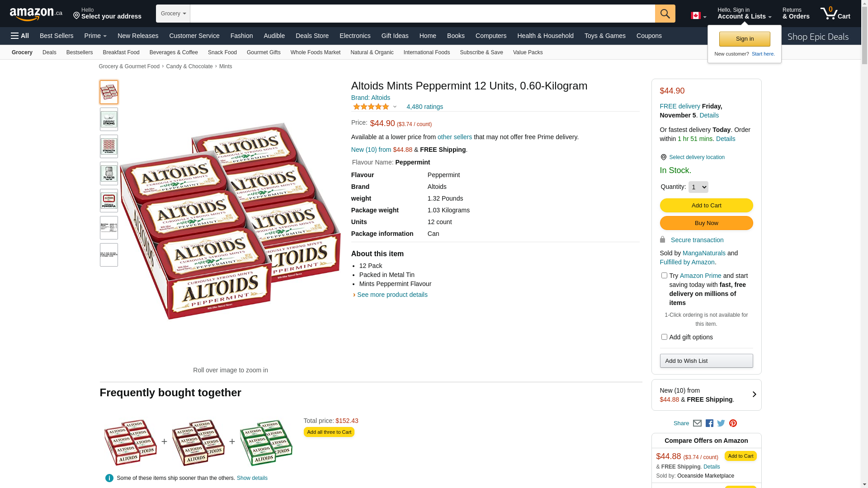Select the second product thumbnail image

tap(109, 119)
